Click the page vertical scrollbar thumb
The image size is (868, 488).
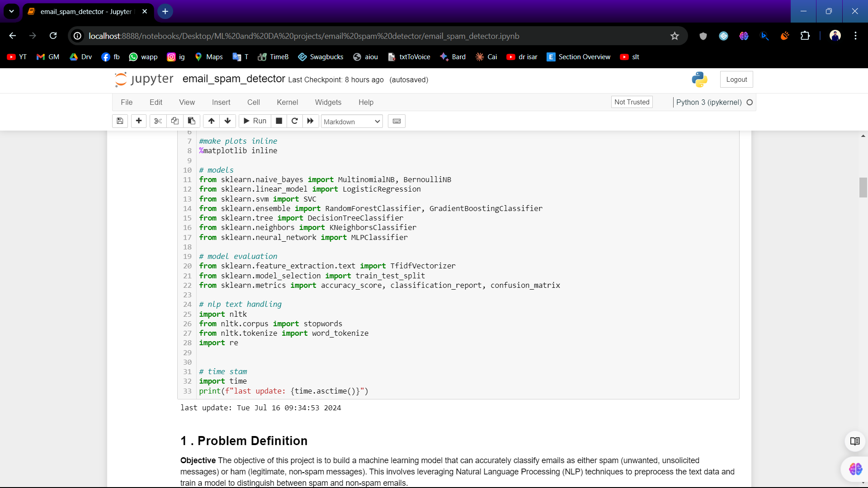[x=863, y=188]
